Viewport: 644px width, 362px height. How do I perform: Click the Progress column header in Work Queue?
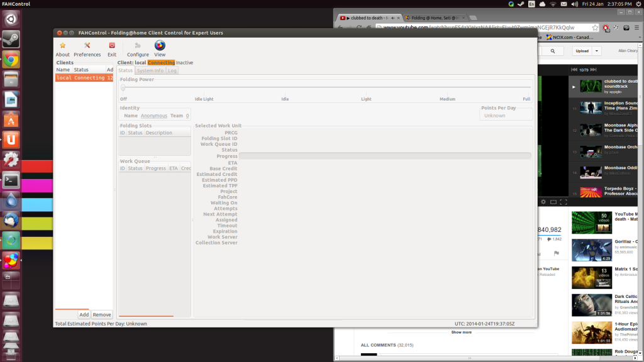(x=156, y=168)
